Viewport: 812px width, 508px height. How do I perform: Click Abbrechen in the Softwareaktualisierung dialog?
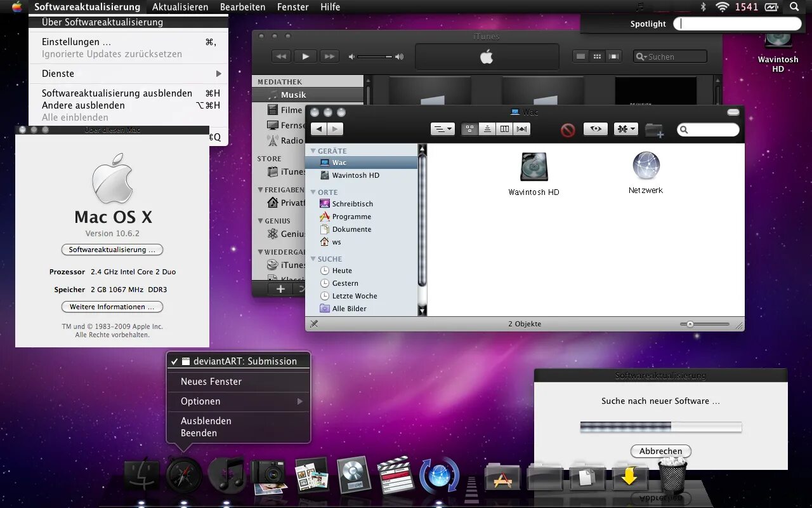tap(660, 451)
